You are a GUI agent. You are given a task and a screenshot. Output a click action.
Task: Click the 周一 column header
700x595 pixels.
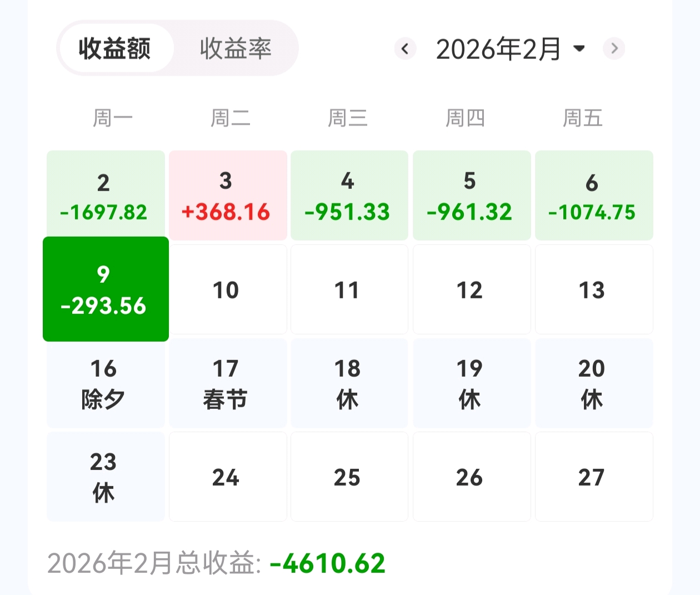point(113,118)
